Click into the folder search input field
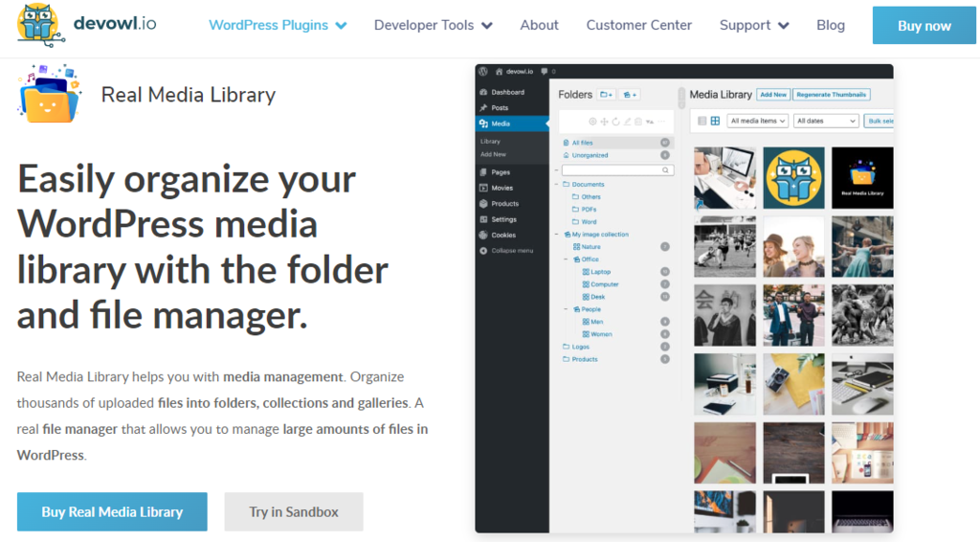The height and width of the screenshot is (542, 980). [x=617, y=170]
